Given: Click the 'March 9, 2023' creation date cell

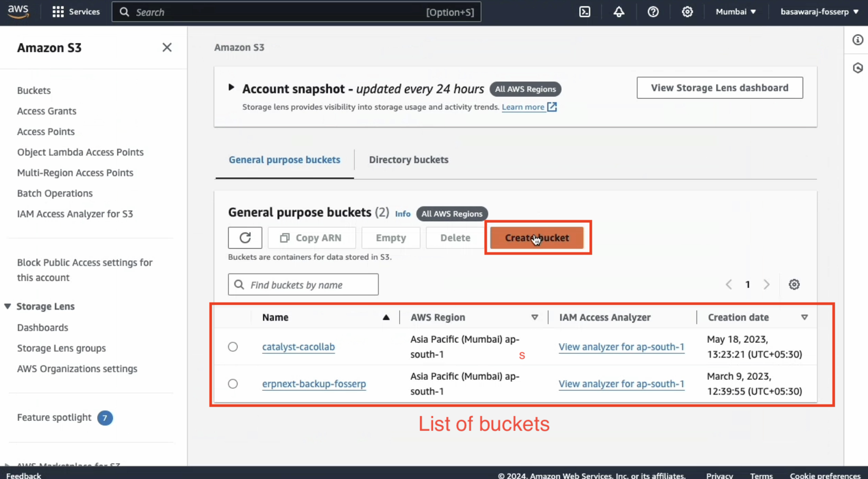Looking at the screenshot, I should click(754, 384).
